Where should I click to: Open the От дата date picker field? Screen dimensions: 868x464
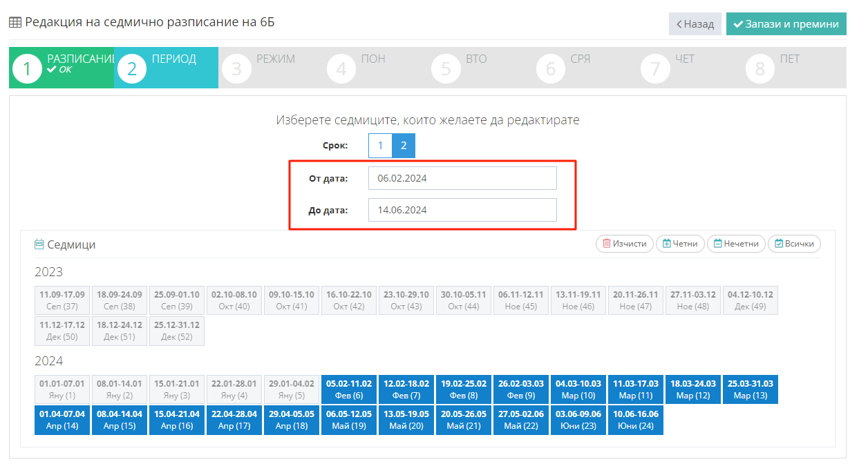click(462, 178)
